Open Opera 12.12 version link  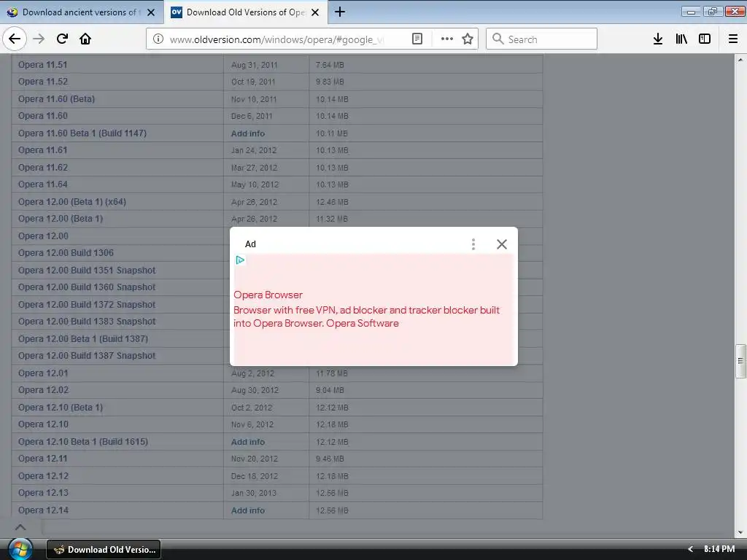tap(43, 476)
